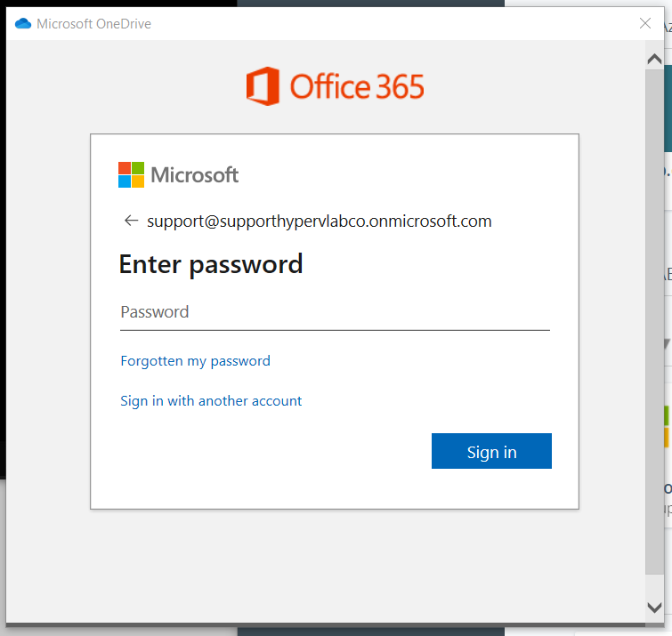This screenshot has height=636, width=672.
Task: Click the Office 365 wordmark text
Action: 357,87
